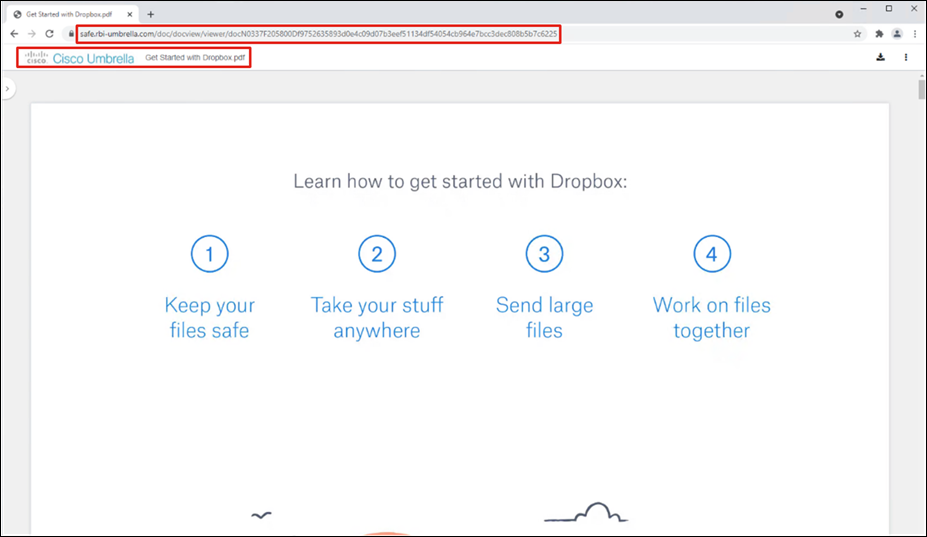View site security lock information
This screenshot has width=927, height=537.
(72, 34)
